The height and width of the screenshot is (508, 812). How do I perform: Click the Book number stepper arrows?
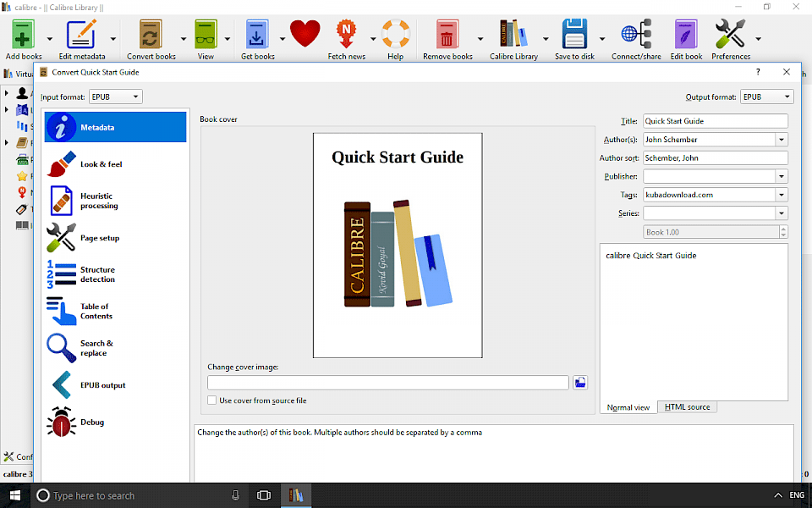(x=783, y=232)
